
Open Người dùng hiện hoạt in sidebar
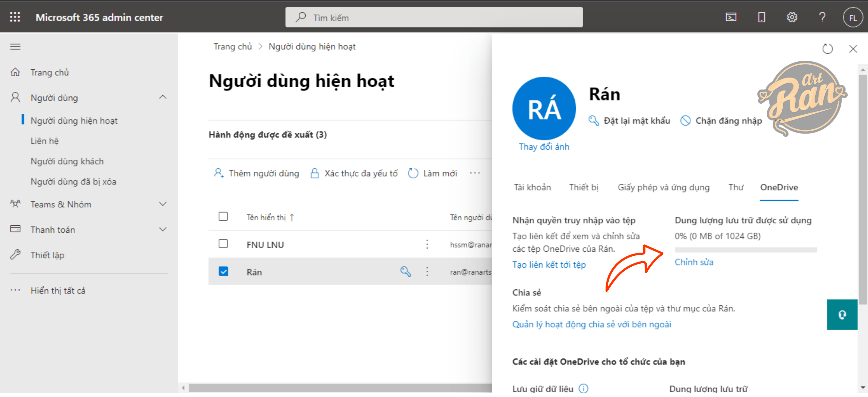(x=74, y=120)
